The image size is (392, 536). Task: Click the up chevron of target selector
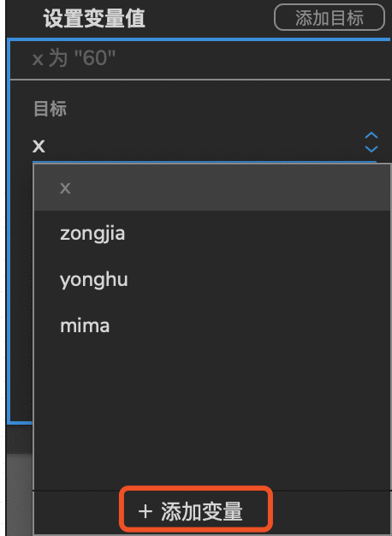tap(371, 135)
